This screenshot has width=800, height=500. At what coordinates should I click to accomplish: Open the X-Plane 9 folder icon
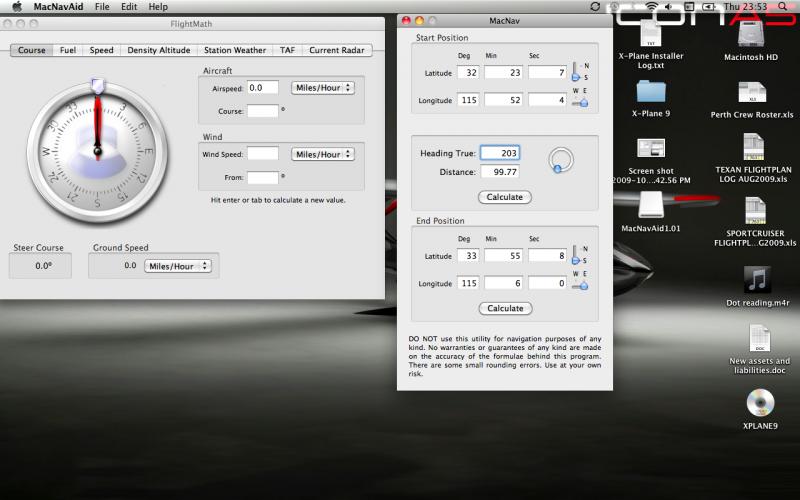(x=651, y=92)
